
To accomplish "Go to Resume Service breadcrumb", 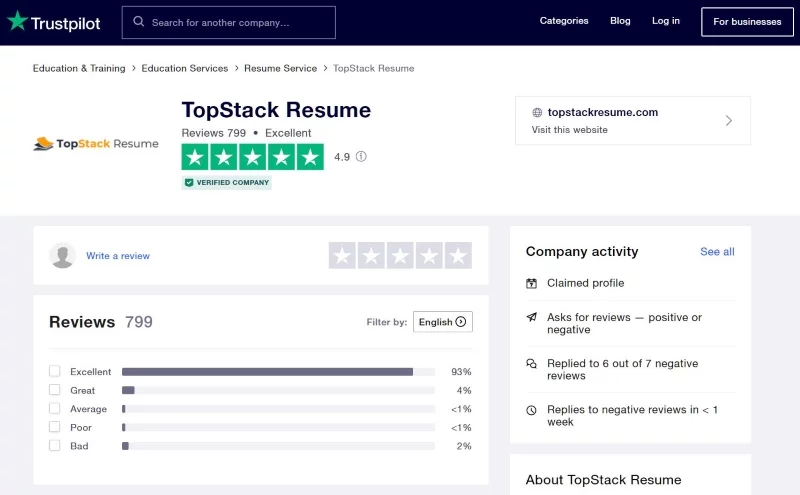I will (x=281, y=68).
